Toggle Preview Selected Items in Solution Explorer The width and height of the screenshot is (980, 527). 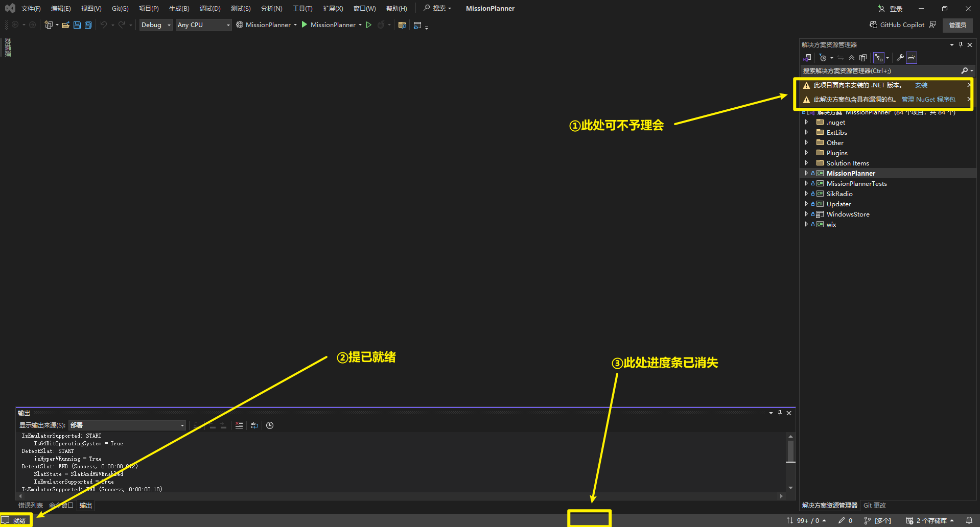tap(912, 58)
